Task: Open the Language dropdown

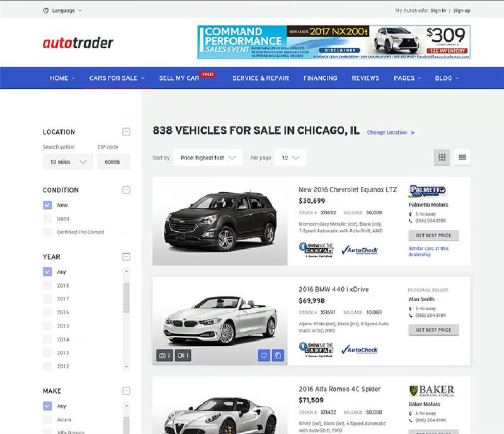Action: 62,11
